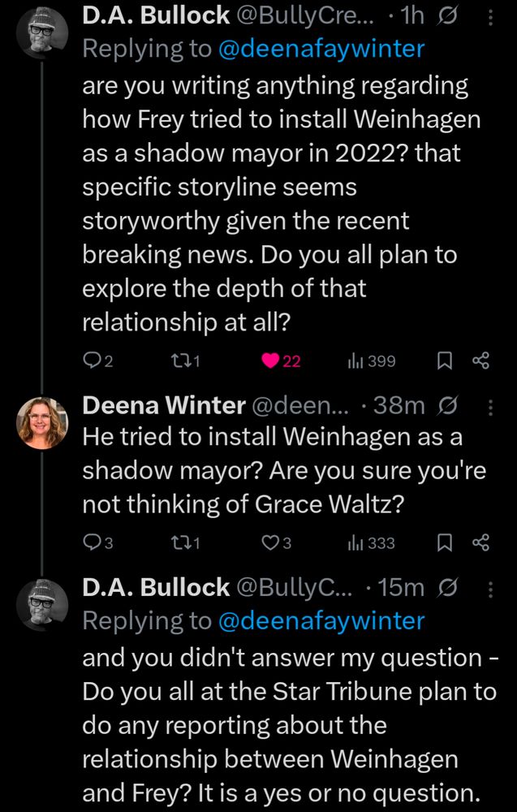Open D.A. Bullock's top profile avatar
The height and width of the screenshot is (812, 517).
[x=42, y=31]
